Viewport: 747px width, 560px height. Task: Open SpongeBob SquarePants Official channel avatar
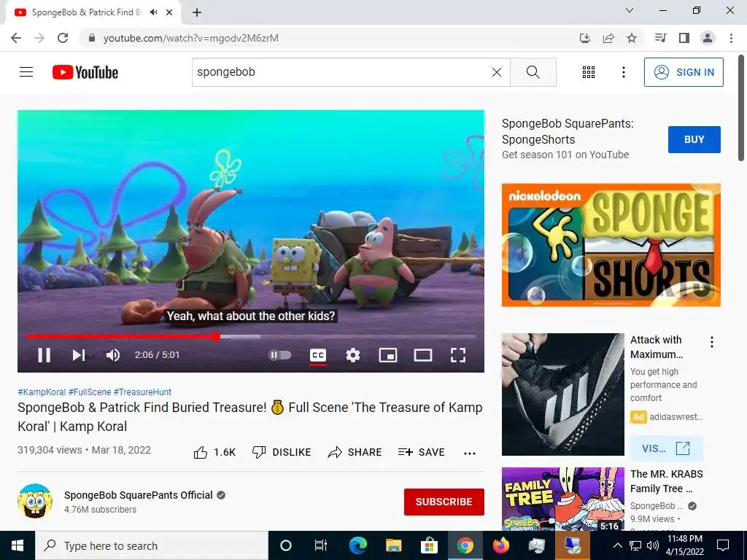point(35,501)
